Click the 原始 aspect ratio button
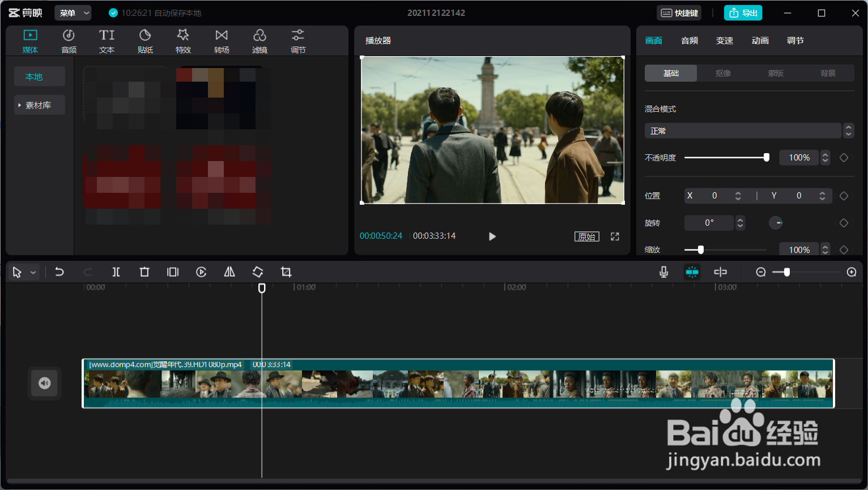The height and width of the screenshot is (490, 868). pos(586,236)
